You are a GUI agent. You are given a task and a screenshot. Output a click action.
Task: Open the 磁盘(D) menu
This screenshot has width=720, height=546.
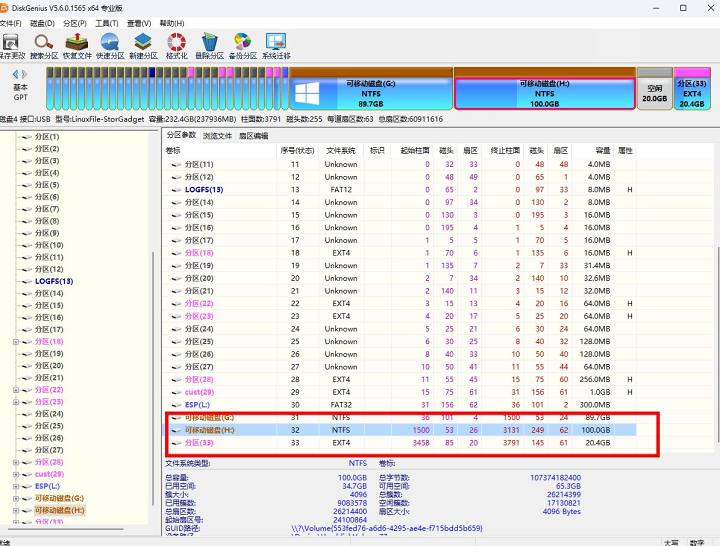[42, 23]
